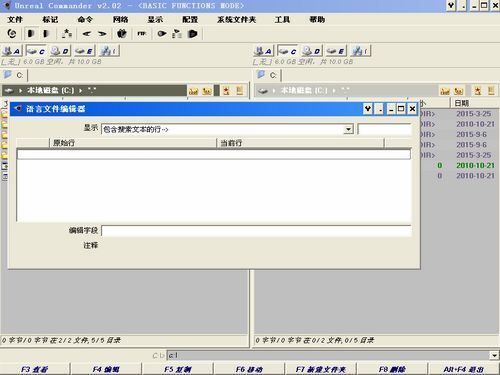This screenshot has width=500, height=375.
Task: Open the FTP connection toolbar icon
Action: click(142, 34)
